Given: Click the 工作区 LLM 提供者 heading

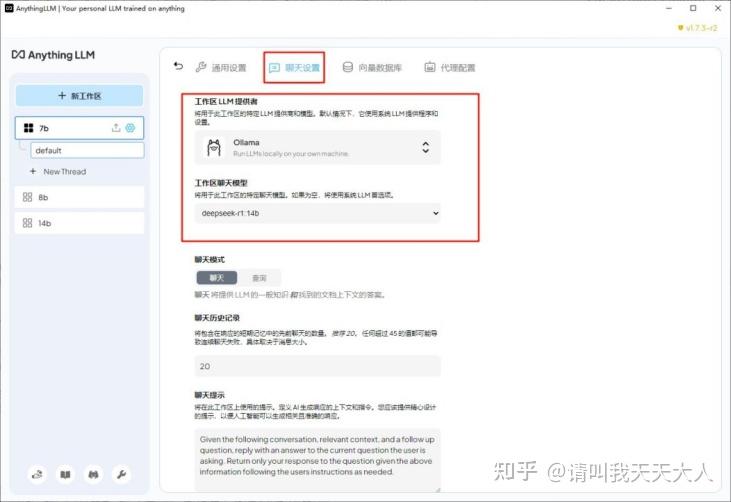Looking at the screenshot, I should [x=226, y=101].
